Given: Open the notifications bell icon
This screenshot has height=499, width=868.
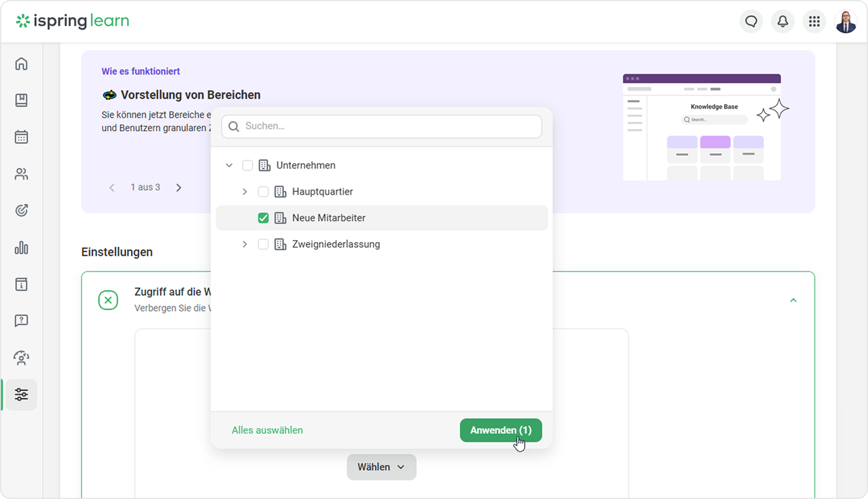Looking at the screenshot, I should (x=783, y=22).
